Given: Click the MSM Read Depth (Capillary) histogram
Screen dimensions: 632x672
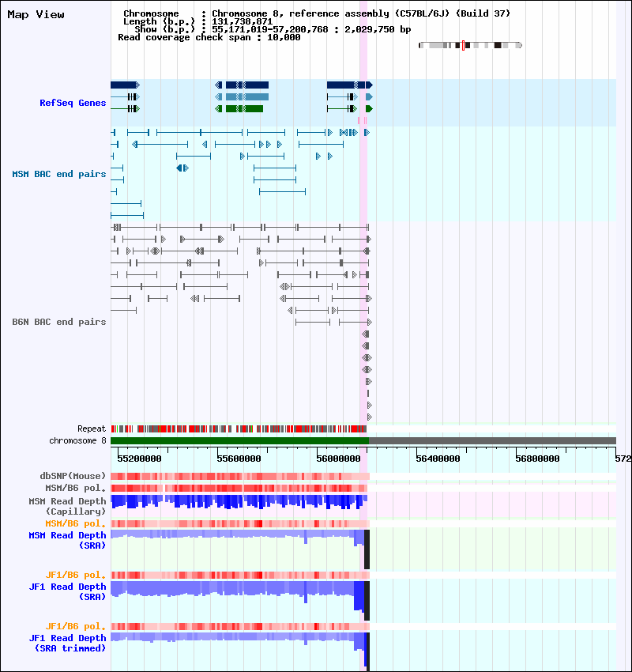Looking at the screenshot, I should (239, 502).
